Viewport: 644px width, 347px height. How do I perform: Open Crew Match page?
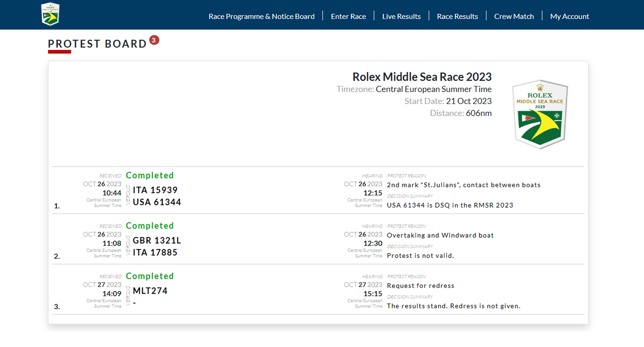pyautogui.click(x=514, y=16)
